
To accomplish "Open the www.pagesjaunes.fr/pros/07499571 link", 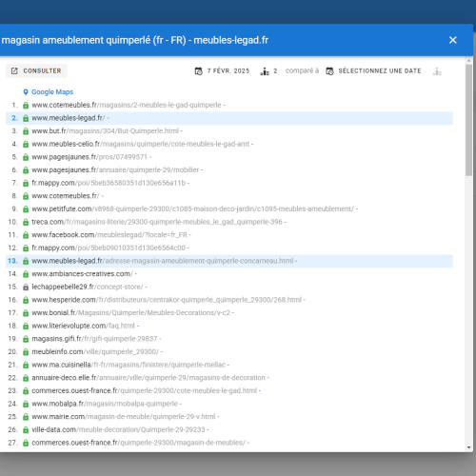I will 89,157.
